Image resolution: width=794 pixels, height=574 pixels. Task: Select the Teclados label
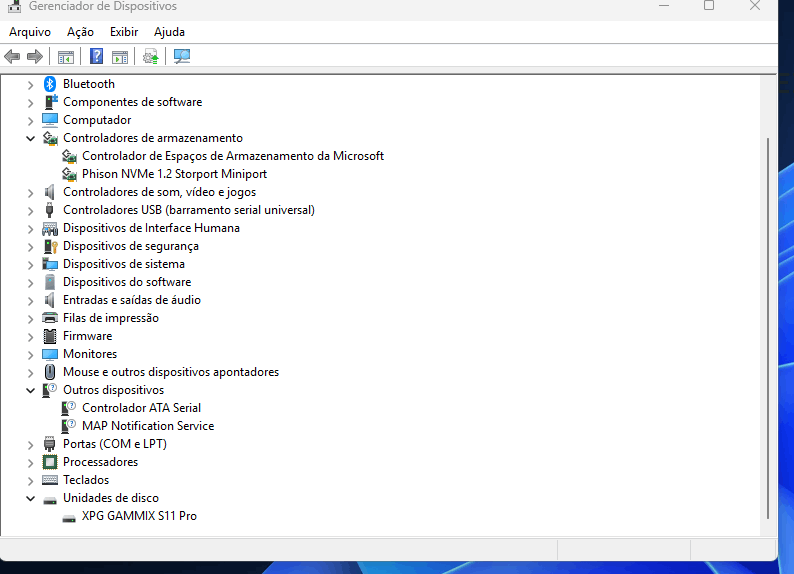click(86, 480)
